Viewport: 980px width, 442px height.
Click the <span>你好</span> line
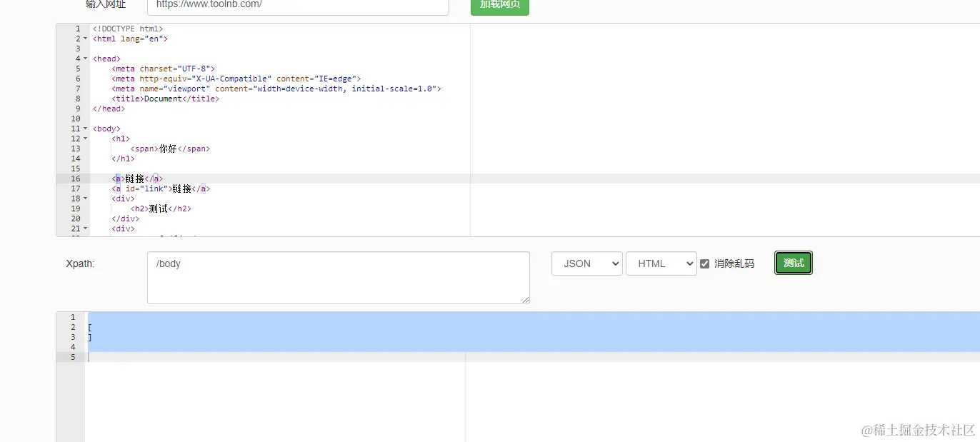coord(170,149)
